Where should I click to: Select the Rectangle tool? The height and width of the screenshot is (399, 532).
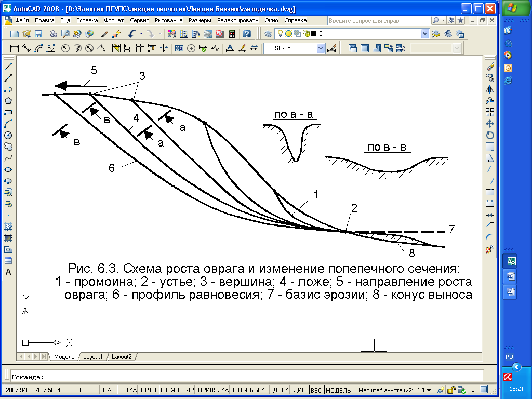click(8, 112)
